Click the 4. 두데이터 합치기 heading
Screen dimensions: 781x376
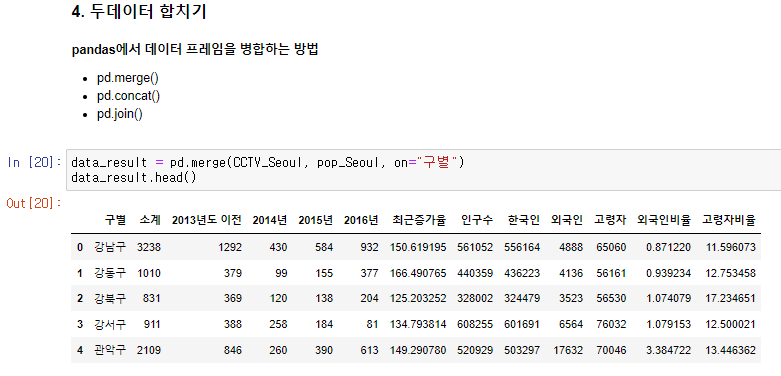coord(139,12)
